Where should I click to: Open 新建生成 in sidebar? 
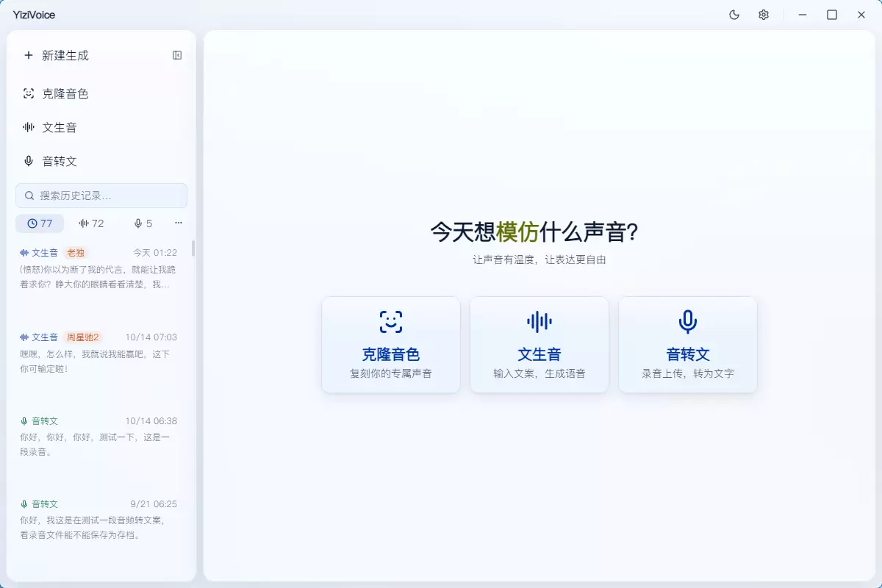click(65, 55)
